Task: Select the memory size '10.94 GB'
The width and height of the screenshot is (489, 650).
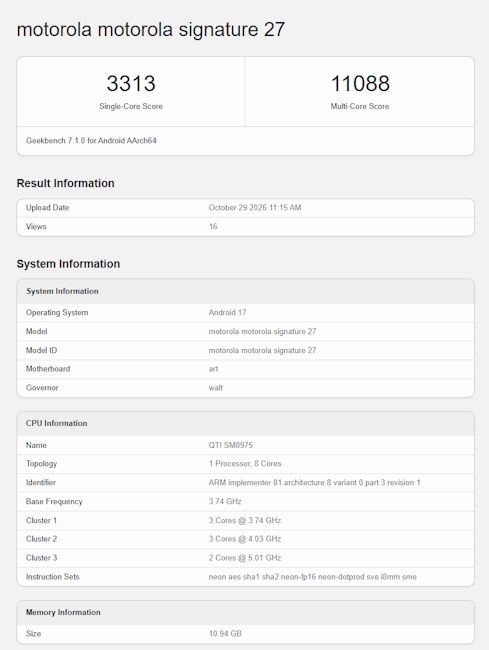Action: click(x=225, y=633)
